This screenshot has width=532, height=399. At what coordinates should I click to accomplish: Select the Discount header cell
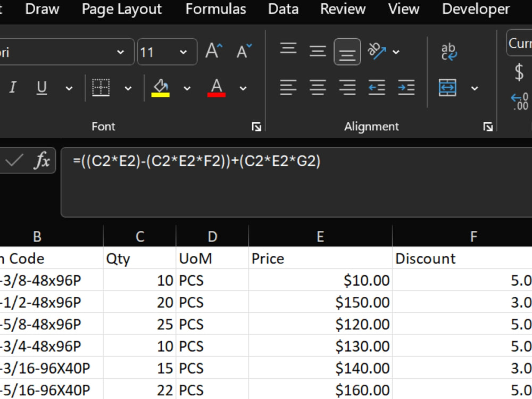[x=462, y=259]
